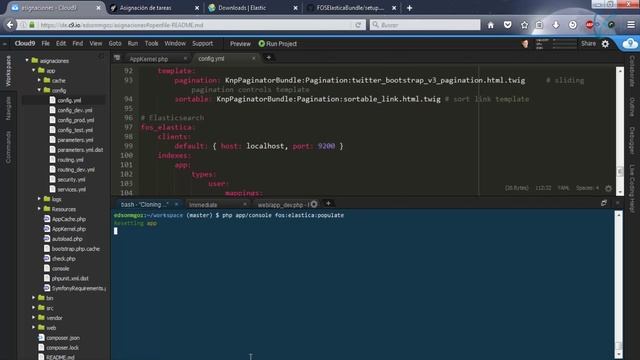Expand the web folder
This screenshot has height=360, width=640.
(x=33, y=327)
